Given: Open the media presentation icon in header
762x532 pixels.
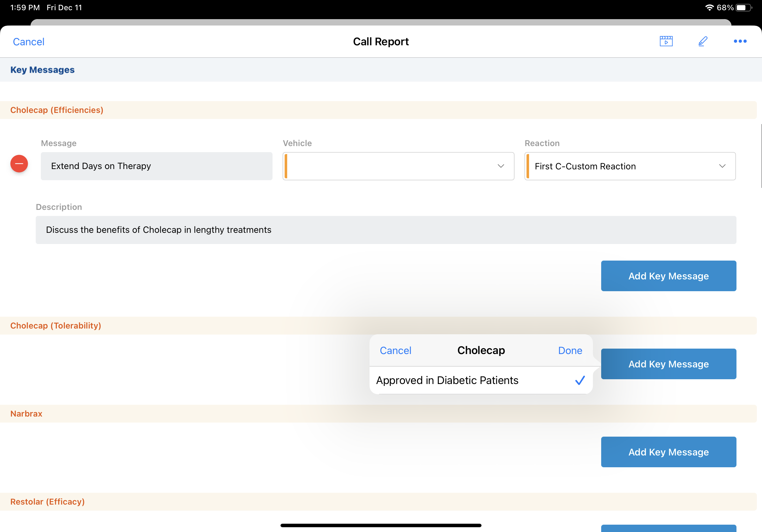Looking at the screenshot, I should (x=666, y=41).
